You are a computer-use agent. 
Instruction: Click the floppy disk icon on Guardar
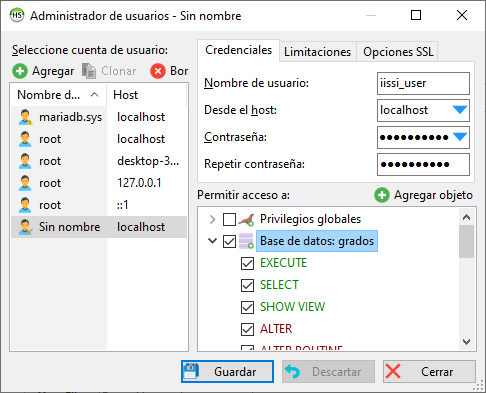[191, 371]
